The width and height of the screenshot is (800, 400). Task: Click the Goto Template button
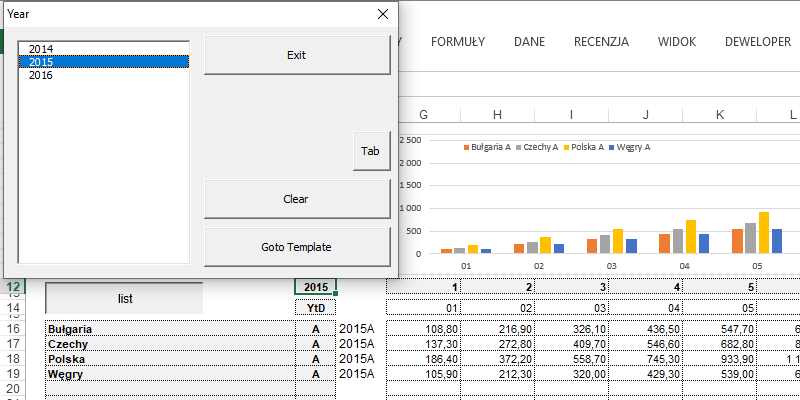(296, 247)
